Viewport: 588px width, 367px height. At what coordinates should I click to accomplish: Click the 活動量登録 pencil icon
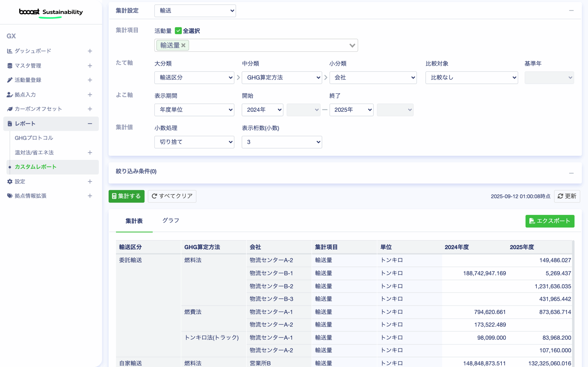point(9,80)
